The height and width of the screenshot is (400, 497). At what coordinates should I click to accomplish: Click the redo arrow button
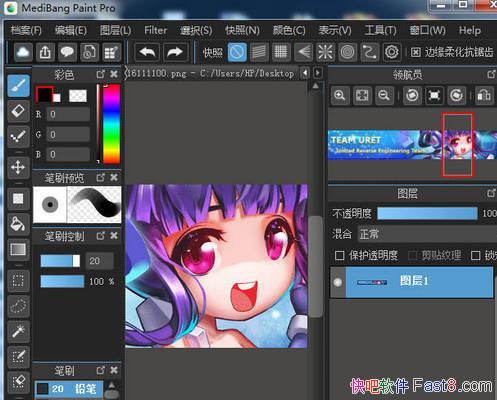[x=175, y=52]
